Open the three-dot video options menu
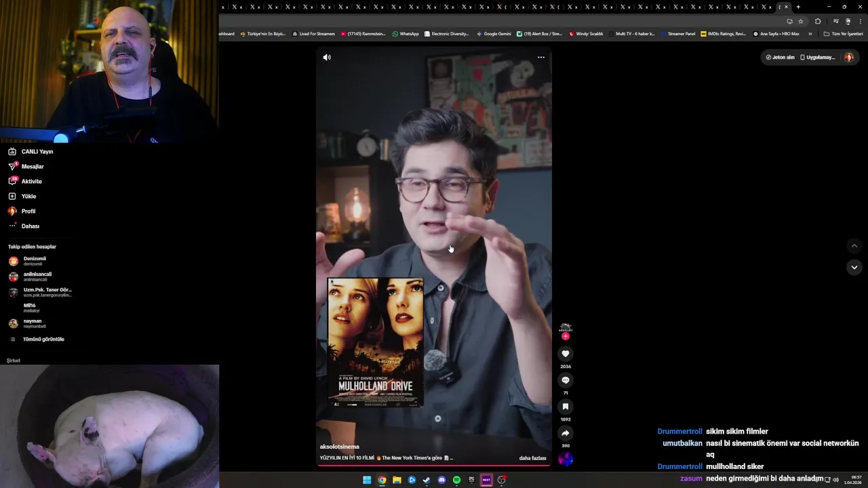This screenshot has width=868, height=488. (x=541, y=57)
